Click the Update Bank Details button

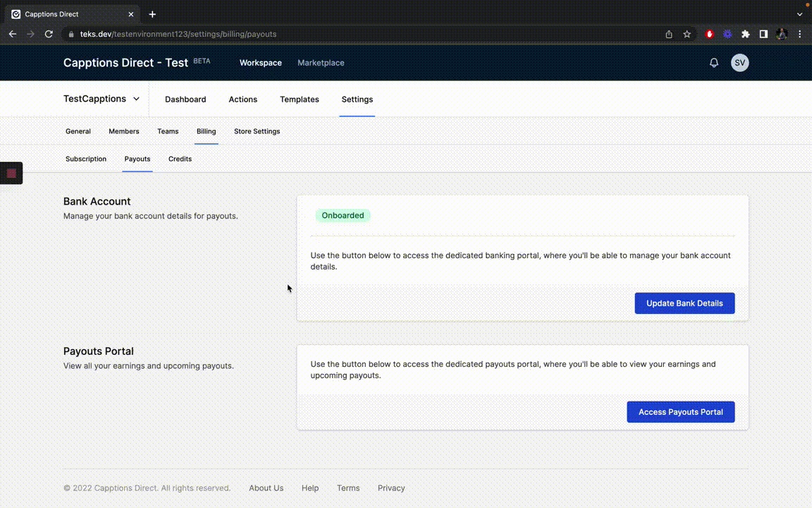(684, 303)
